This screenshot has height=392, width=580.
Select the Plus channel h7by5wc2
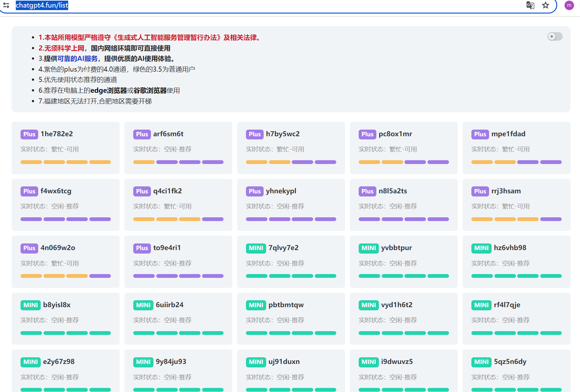[x=291, y=148]
